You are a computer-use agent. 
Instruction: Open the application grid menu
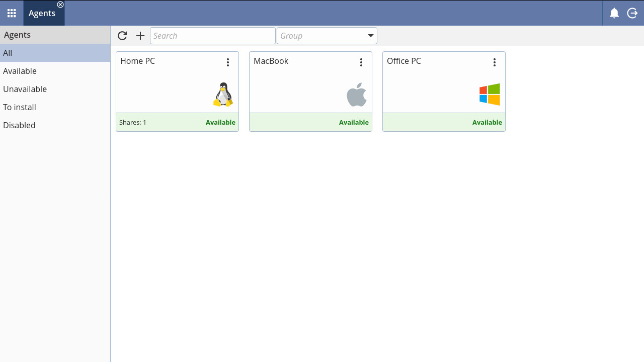click(11, 13)
